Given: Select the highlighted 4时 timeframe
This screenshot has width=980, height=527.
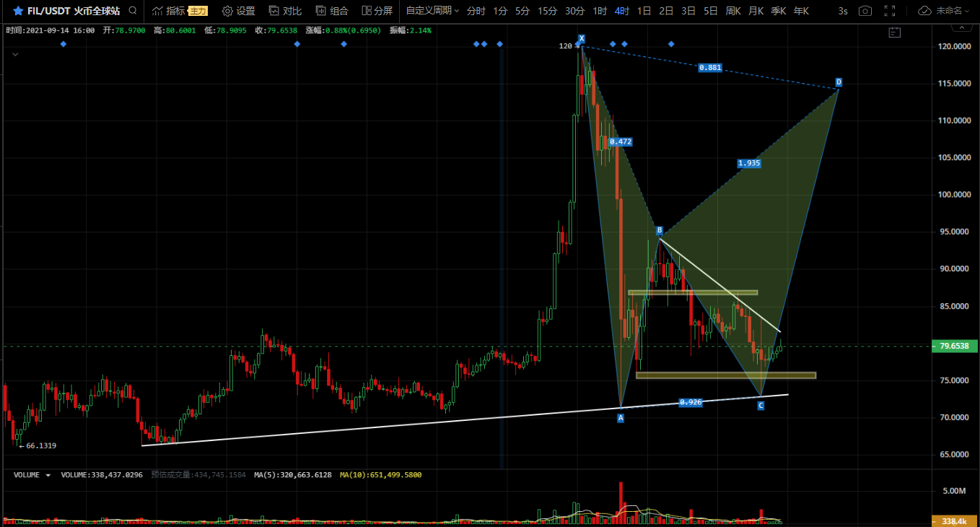Looking at the screenshot, I should click(622, 11).
